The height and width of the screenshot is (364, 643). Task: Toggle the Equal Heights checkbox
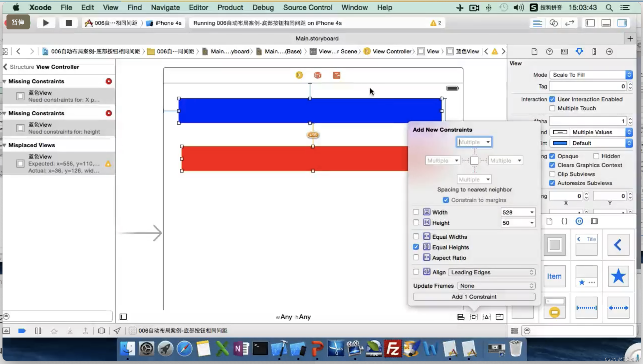pyautogui.click(x=415, y=247)
